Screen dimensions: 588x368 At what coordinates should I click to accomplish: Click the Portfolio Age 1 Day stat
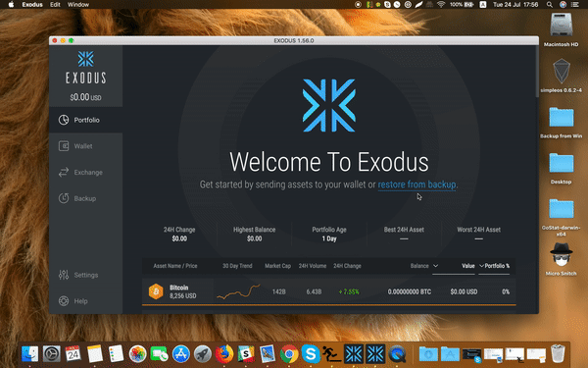(329, 234)
